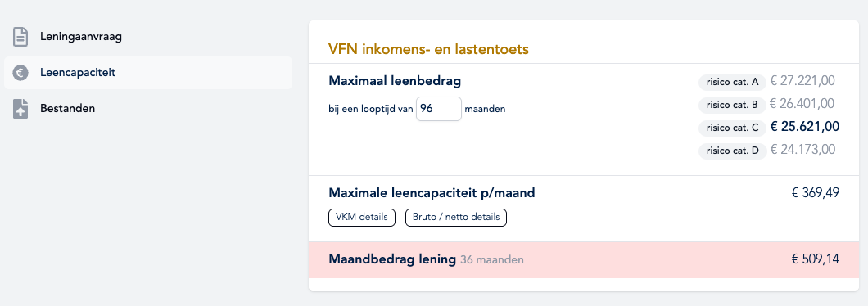Click the bold € 25.621,00 amount
868x306 pixels.
click(x=805, y=127)
